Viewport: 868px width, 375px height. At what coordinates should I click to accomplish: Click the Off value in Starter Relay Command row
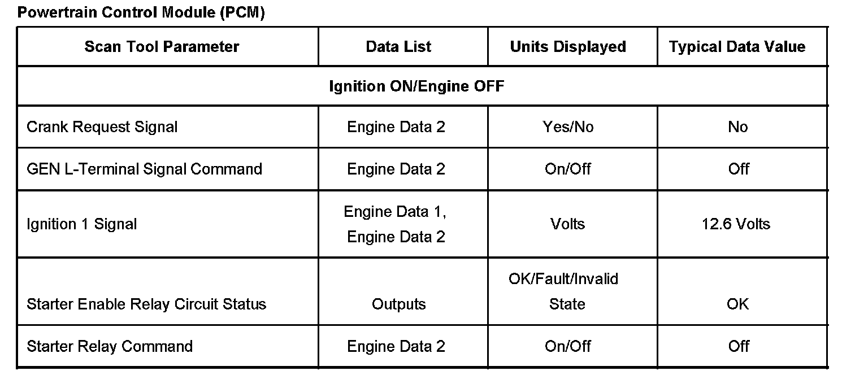click(x=738, y=346)
